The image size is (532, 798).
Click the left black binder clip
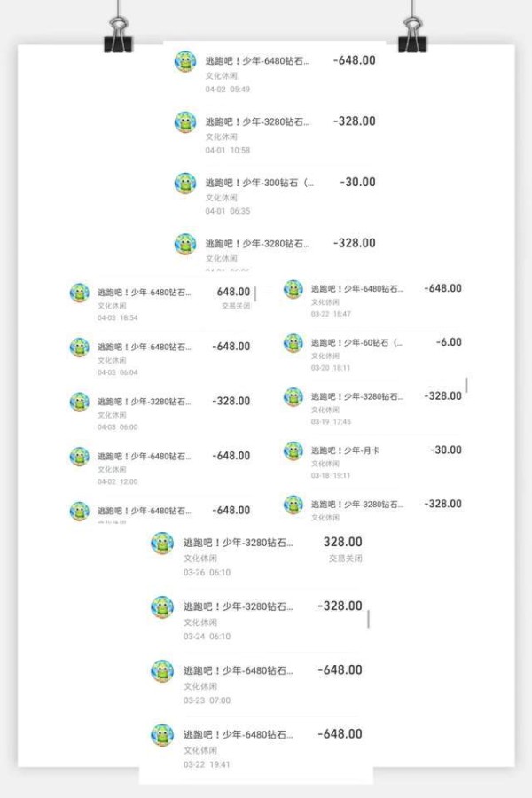117,34
